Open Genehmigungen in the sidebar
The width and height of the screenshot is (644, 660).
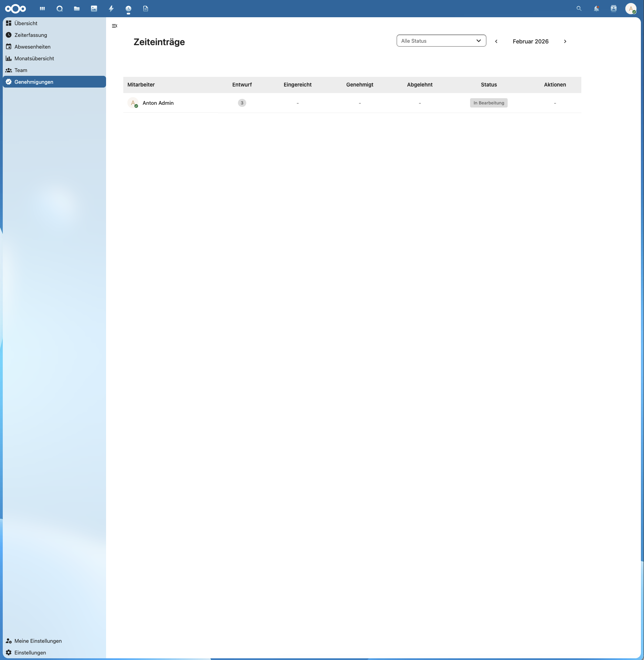tap(34, 82)
